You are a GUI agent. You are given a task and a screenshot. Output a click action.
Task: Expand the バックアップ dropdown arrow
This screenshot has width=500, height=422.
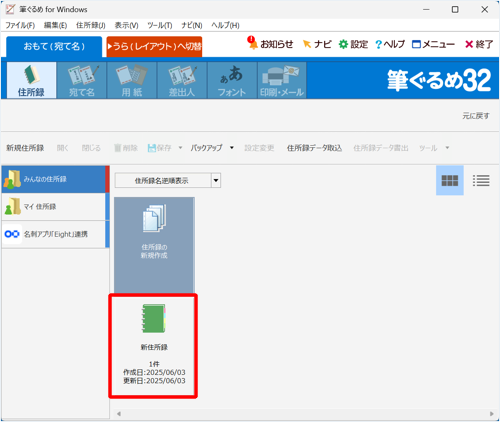pyautogui.click(x=232, y=148)
